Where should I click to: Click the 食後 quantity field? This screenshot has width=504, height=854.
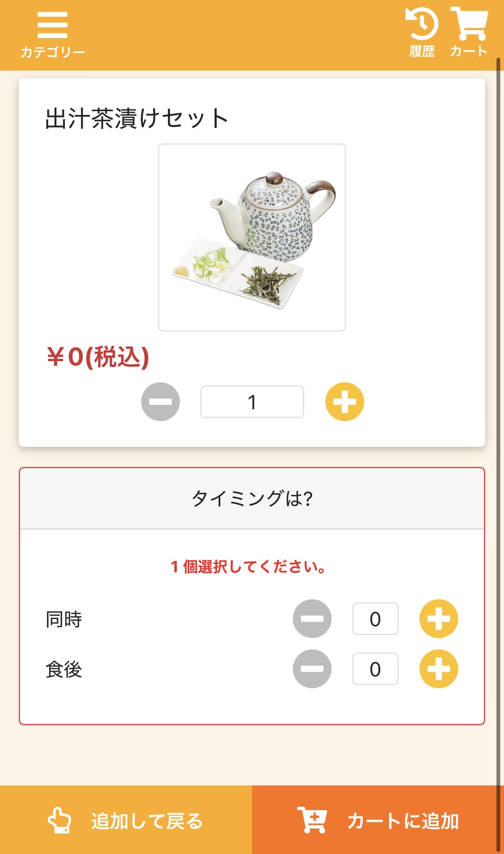(x=375, y=669)
